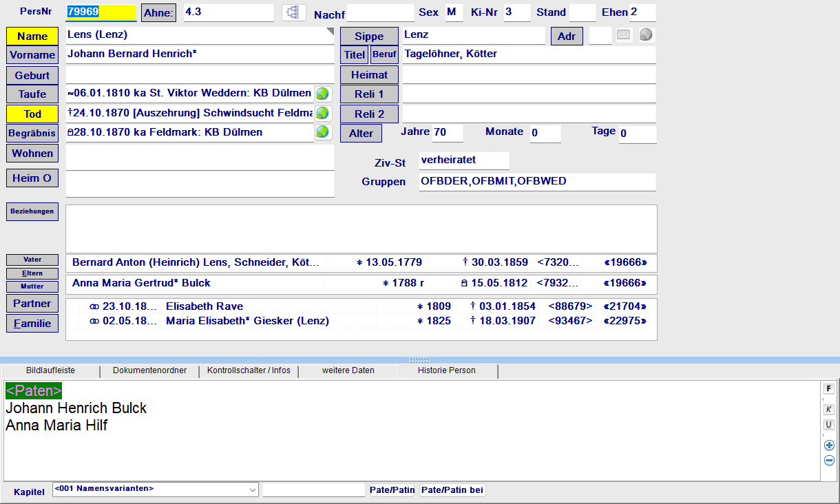Decrease text size with the minus icon
The image size is (840, 504).
pos(829,461)
